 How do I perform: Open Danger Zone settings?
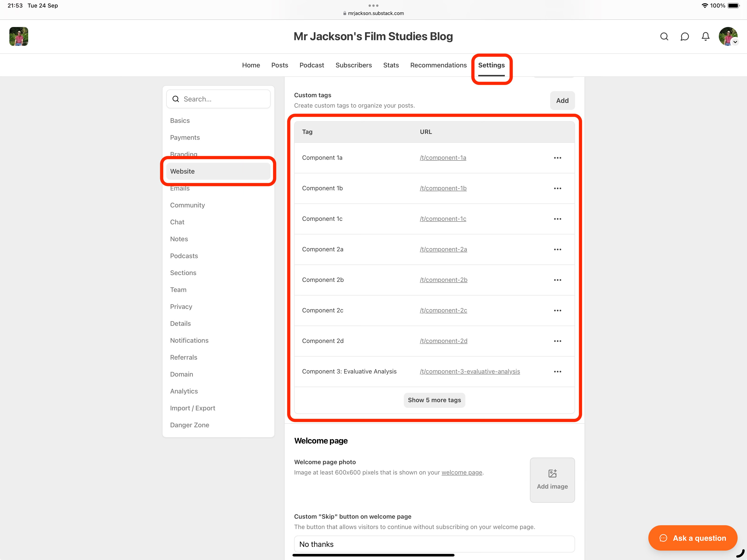tap(218, 425)
